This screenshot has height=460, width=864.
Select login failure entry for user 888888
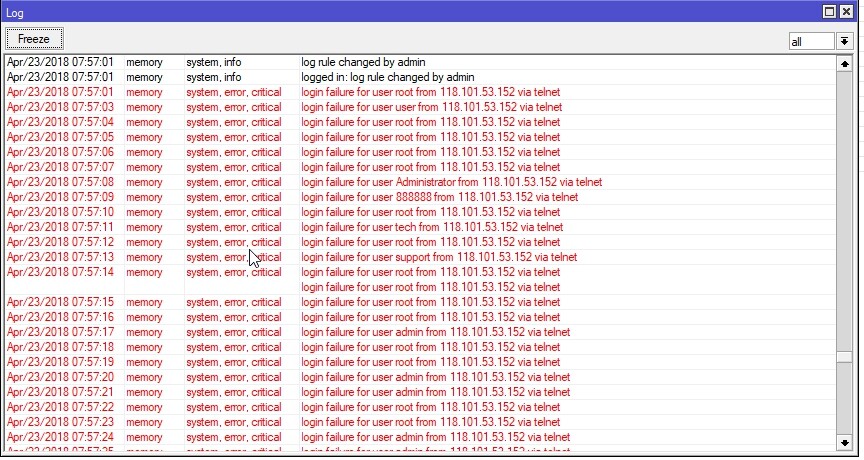tap(431, 197)
